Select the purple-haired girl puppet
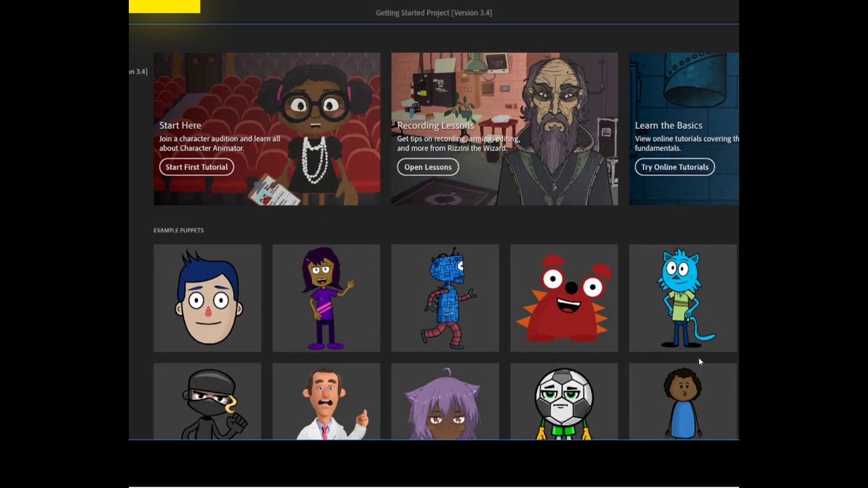868x488 pixels. click(326, 298)
